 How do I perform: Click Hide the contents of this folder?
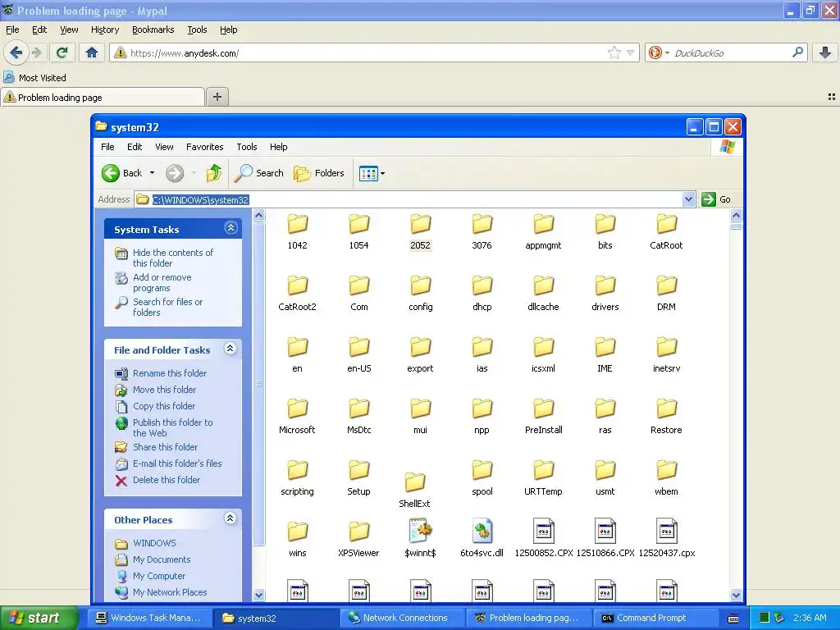coord(173,258)
